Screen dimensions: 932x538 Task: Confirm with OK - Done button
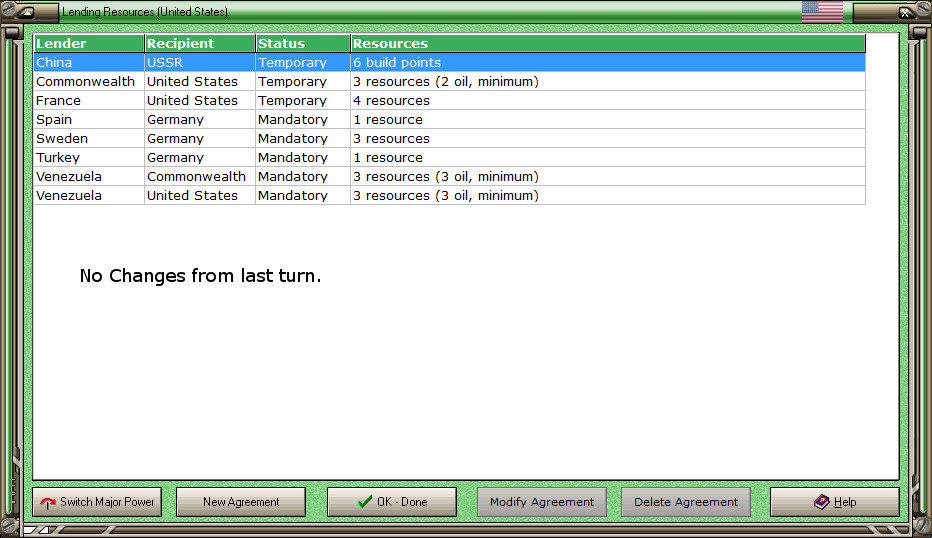[x=392, y=502]
